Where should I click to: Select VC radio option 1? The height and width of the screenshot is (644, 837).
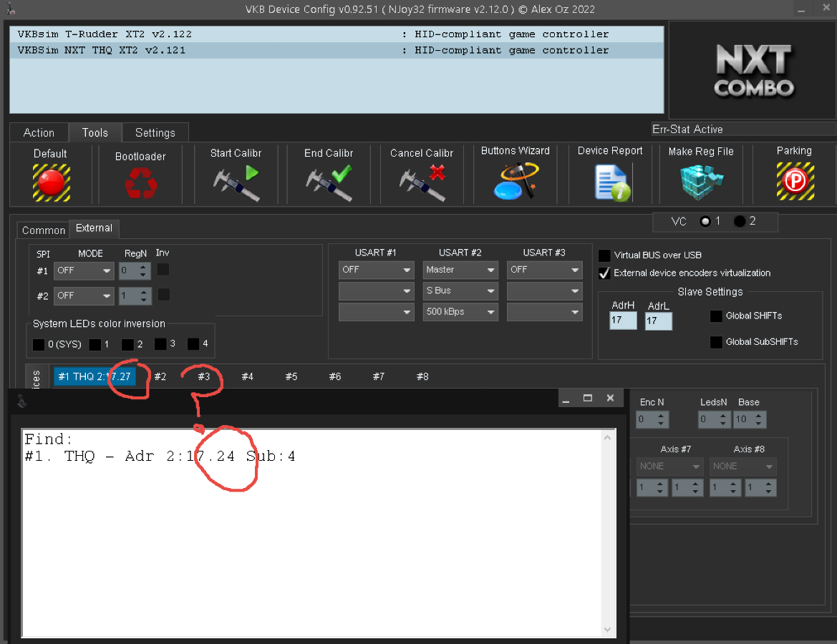[705, 221]
